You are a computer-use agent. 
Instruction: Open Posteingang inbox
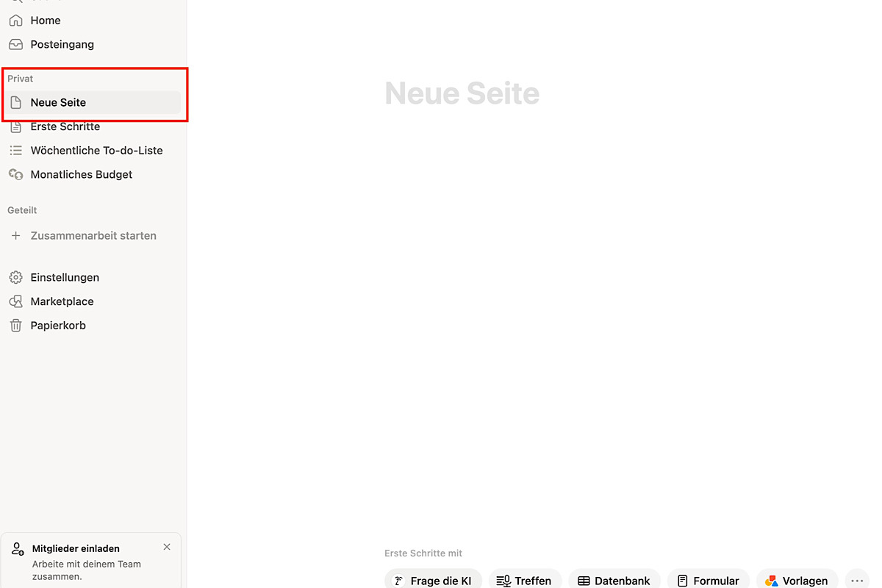(92, 45)
